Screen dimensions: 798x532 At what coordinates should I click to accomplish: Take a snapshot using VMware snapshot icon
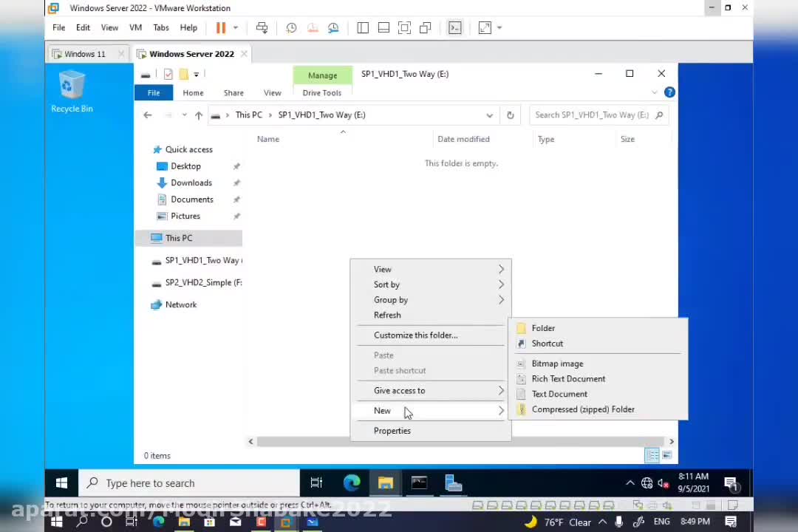click(x=291, y=28)
